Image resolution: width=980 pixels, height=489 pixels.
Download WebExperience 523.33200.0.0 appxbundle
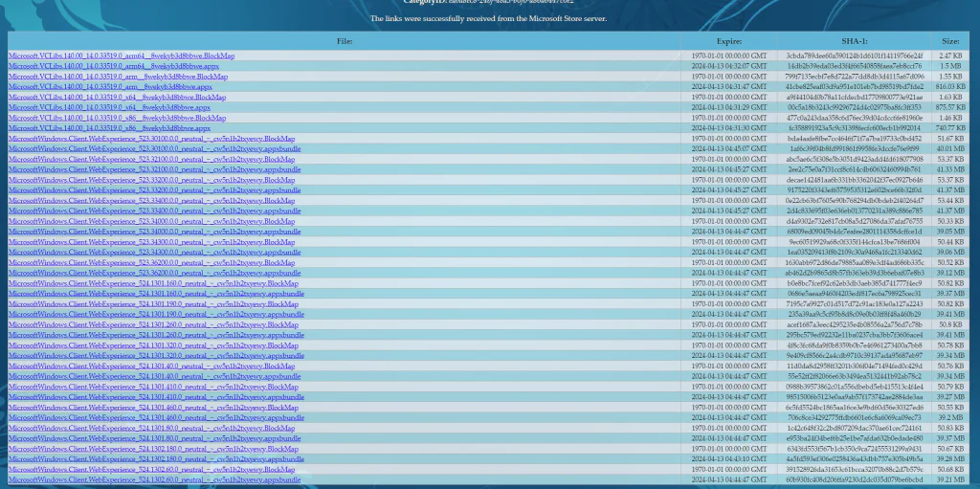point(154,190)
